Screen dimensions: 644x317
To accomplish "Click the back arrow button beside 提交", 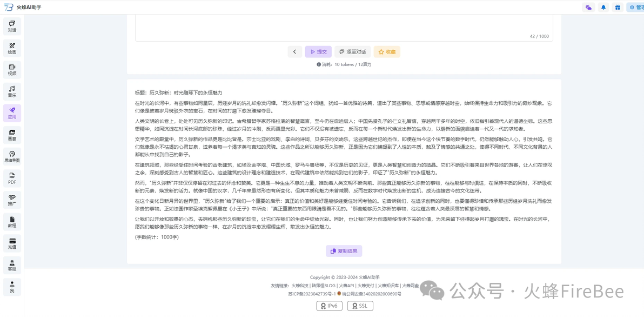I will [x=294, y=52].
